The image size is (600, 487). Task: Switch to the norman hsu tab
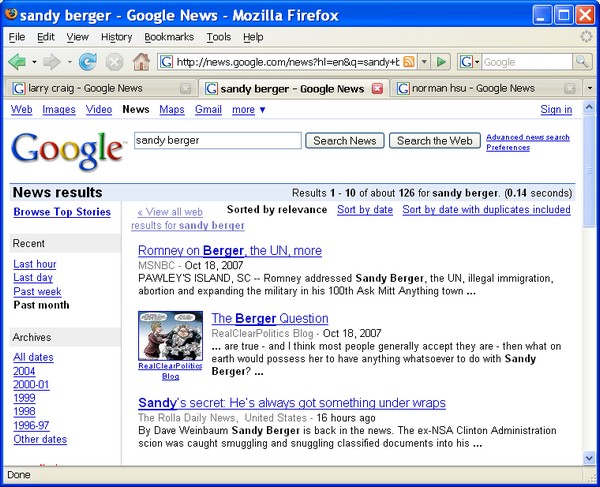point(485,88)
